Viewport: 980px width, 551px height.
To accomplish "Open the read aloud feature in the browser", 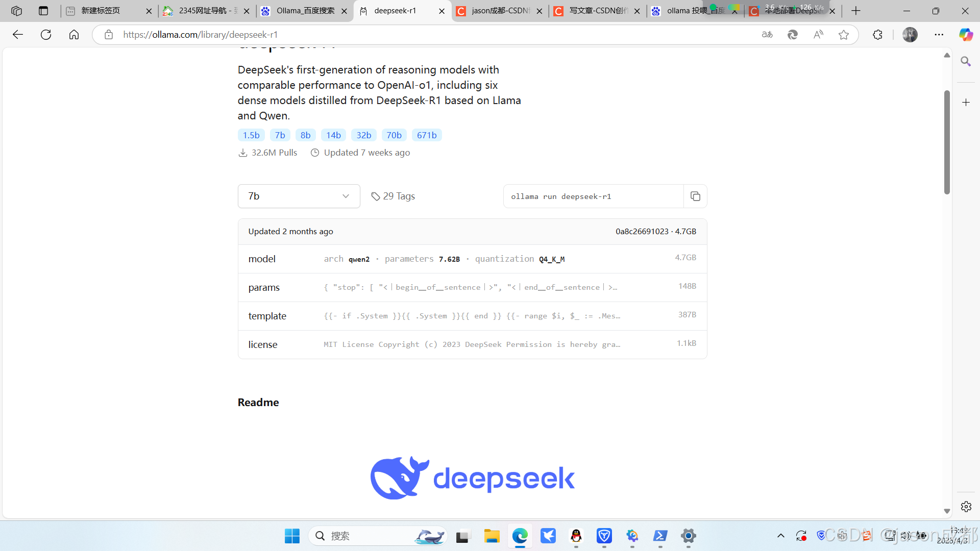I will (818, 34).
